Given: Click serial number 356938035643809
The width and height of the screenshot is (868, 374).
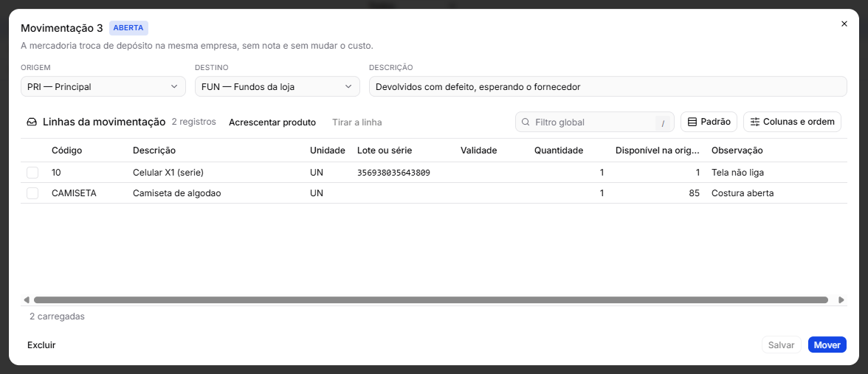Looking at the screenshot, I should point(393,173).
